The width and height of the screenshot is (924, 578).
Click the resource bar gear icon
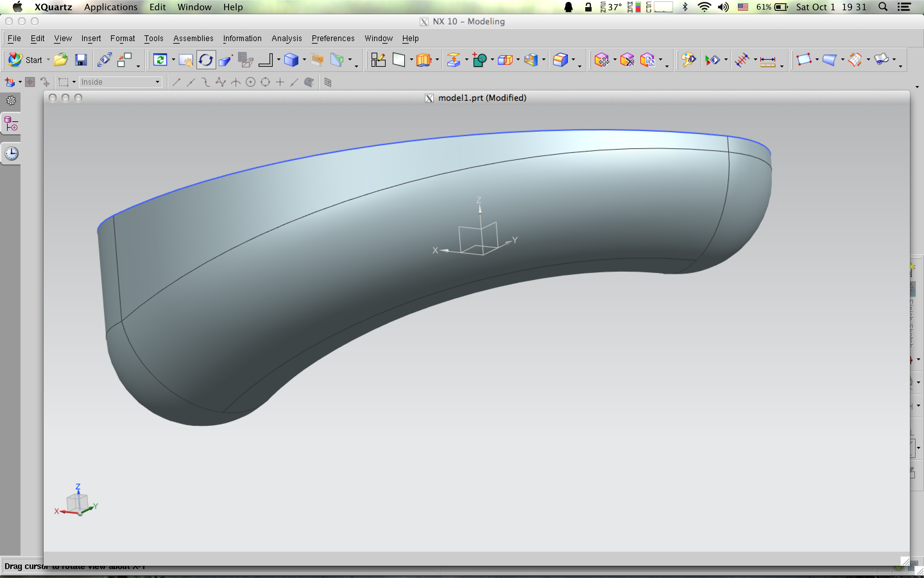(11, 101)
